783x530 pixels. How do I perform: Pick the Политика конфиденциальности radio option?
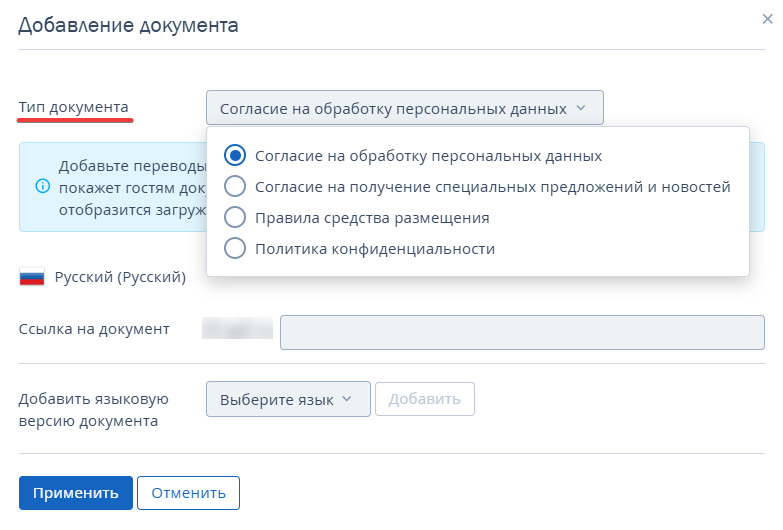[235, 248]
